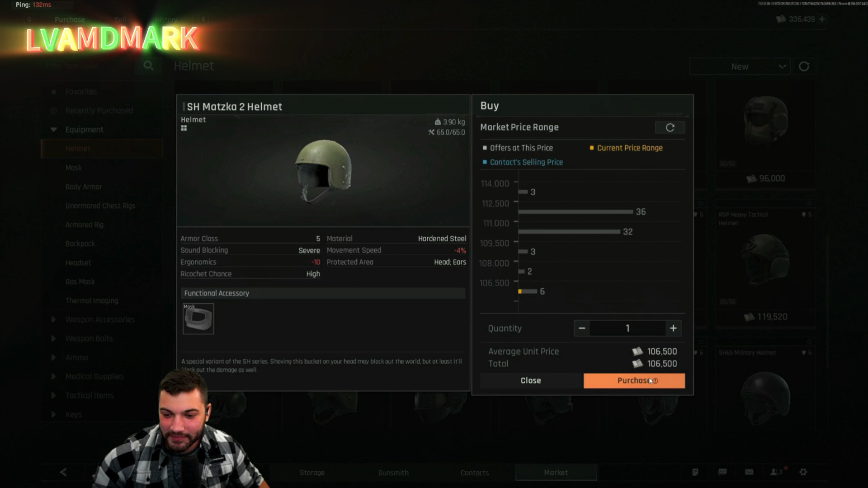868x488 pixels.
Task: Click the search magnifier icon
Action: (148, 66)
